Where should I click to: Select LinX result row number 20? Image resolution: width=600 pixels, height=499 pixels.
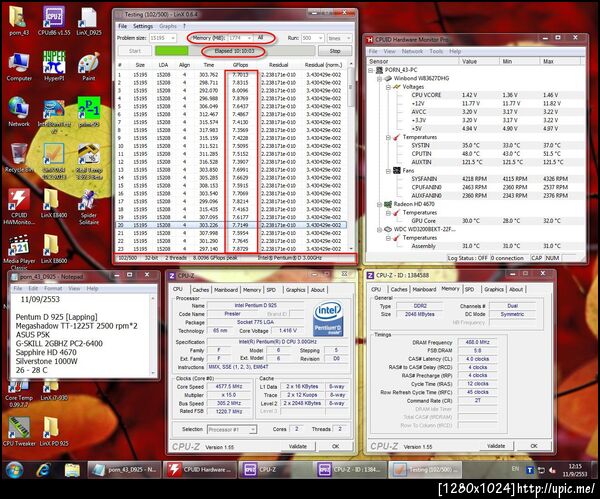[x=231, y=225]
